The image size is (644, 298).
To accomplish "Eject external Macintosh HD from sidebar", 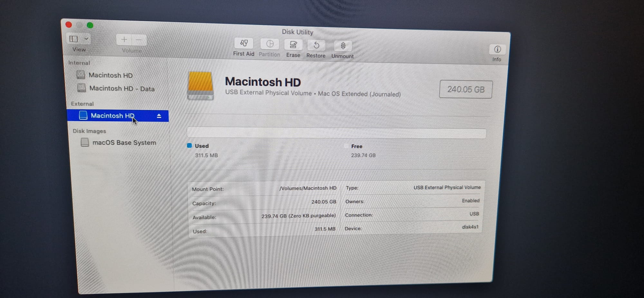I will click(159, 116).
